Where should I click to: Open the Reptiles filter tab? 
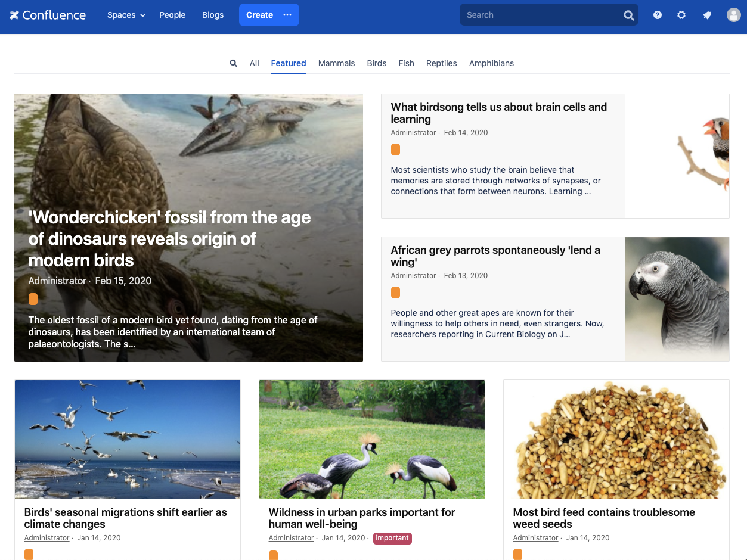pyautogui.click(x=441, y=63)
